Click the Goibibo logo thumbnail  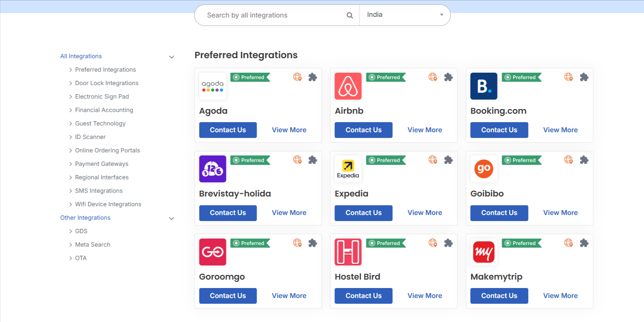484,169
